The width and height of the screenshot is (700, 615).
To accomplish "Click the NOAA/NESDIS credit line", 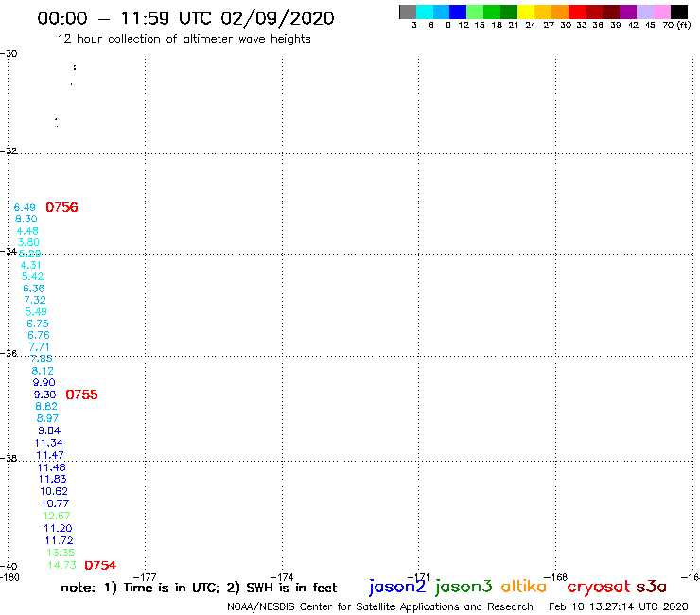I will point(380,607).
